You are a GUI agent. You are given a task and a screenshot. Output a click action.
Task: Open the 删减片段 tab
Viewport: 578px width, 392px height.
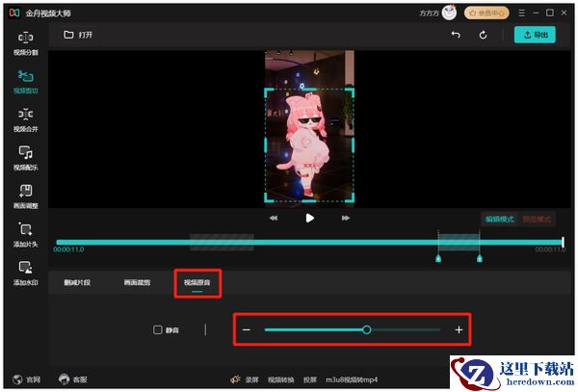pos(77,282)
